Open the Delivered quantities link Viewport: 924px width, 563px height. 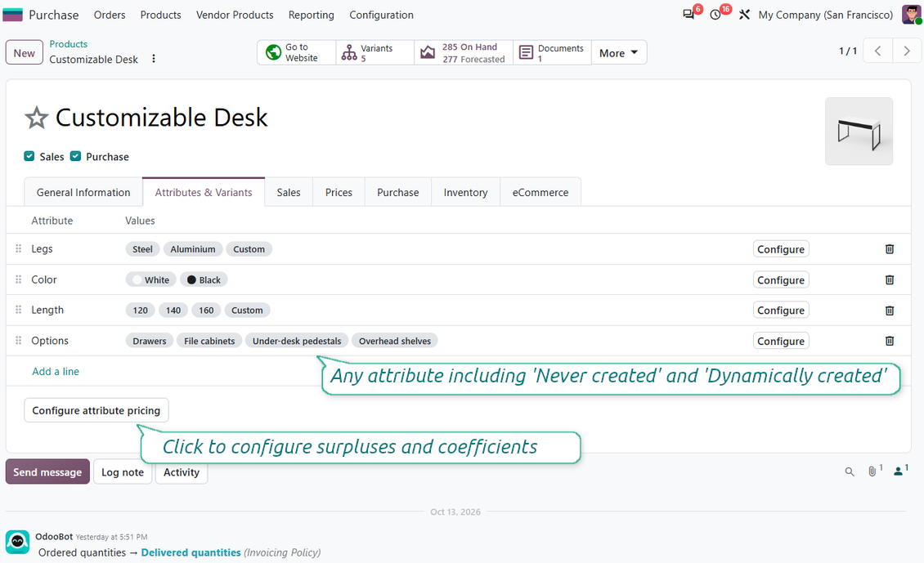click(191, 552)
